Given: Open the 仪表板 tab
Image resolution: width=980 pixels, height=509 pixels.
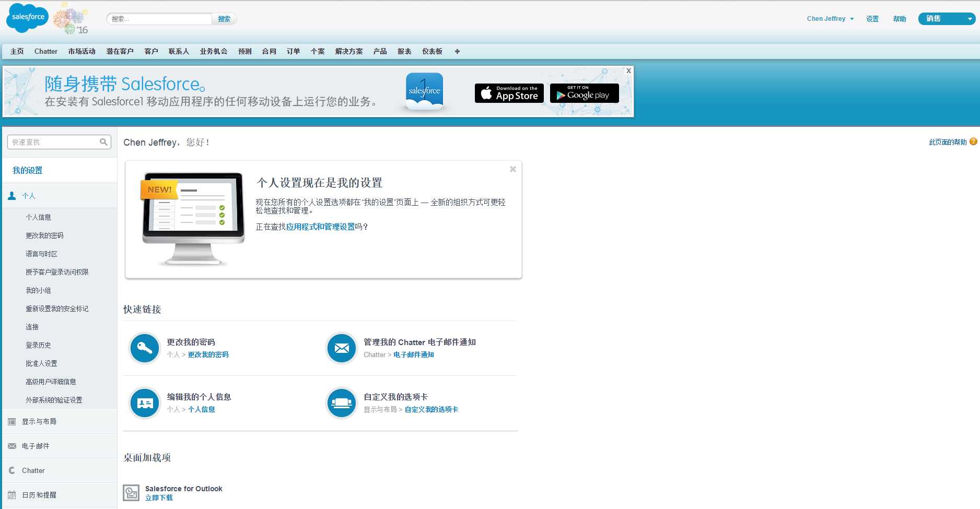Looking at the screenshot, I should [432, 51].
